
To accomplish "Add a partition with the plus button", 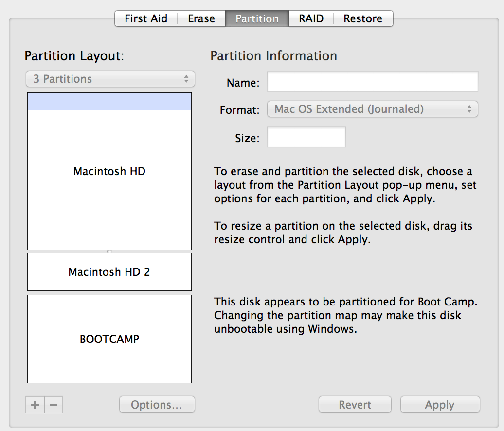I will pyautogui.click(x=35, y=405).
